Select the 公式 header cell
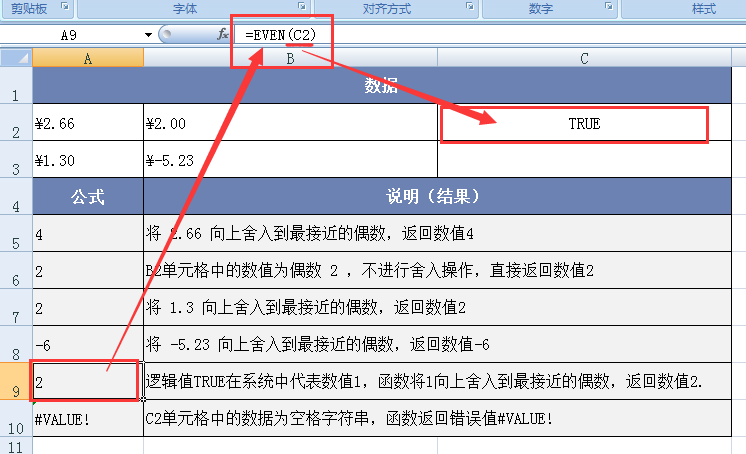This screenshot has height=454, width=746. pyautogui.click(x=88, y=197)
